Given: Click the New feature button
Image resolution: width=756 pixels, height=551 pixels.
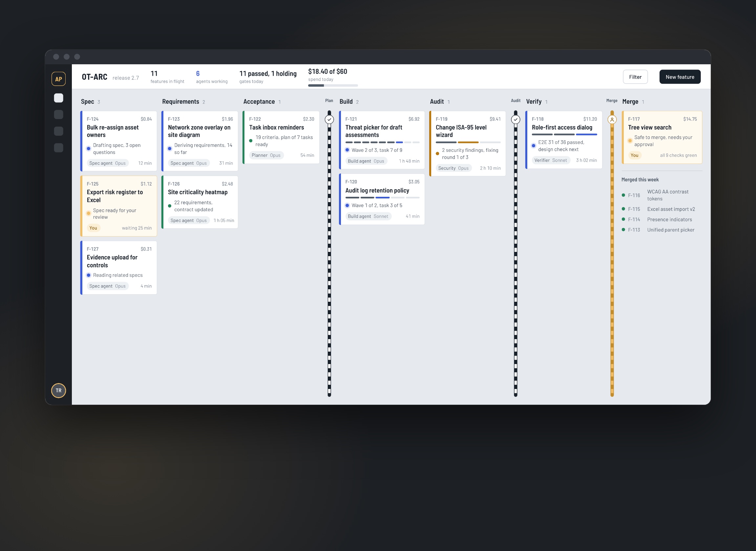Looking at the screenshot, I should [x=680, y=77].
